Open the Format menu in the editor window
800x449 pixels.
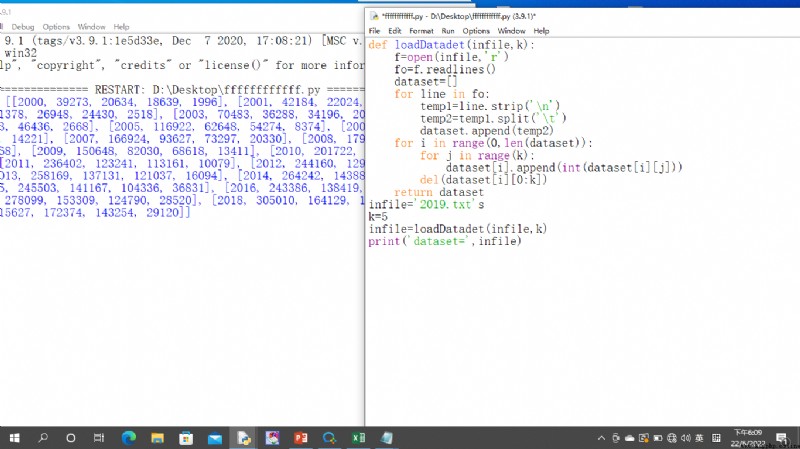click(x=421, y=31)
